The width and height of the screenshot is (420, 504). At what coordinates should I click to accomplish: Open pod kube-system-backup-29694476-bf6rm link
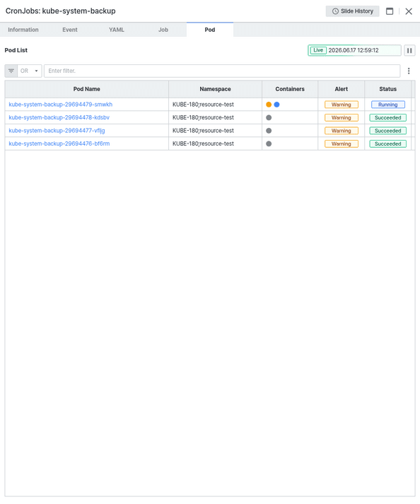(x=59, y=143)
